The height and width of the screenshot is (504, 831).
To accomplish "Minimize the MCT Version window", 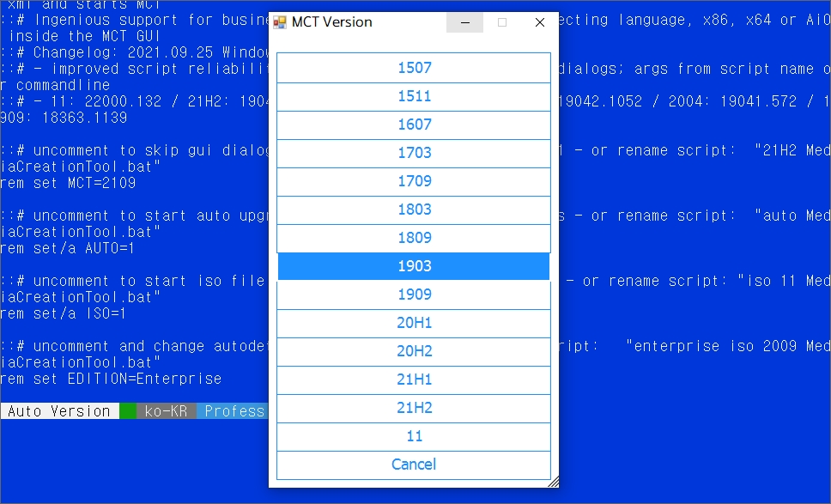I will tap(464, 23).
